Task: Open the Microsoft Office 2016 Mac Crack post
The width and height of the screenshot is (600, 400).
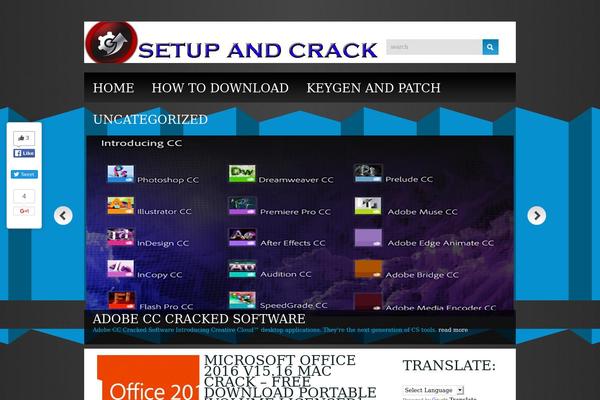Action: click(x=290, y=377)
